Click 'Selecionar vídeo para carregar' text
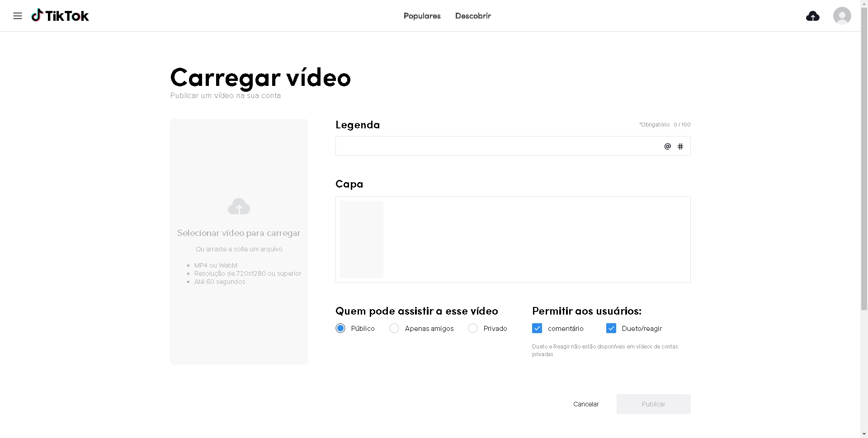Image resolution: width=868 pixels, height=438 pixels. pos(239,233)
